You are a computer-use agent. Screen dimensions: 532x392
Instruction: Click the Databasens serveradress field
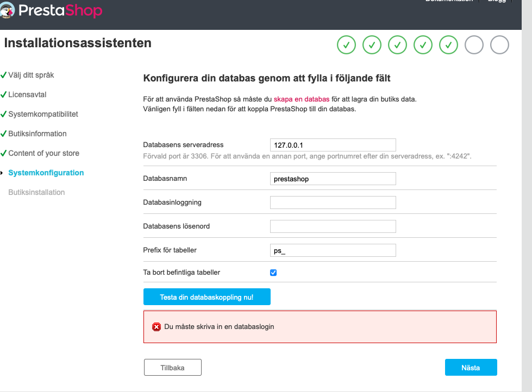pos(333,145)
